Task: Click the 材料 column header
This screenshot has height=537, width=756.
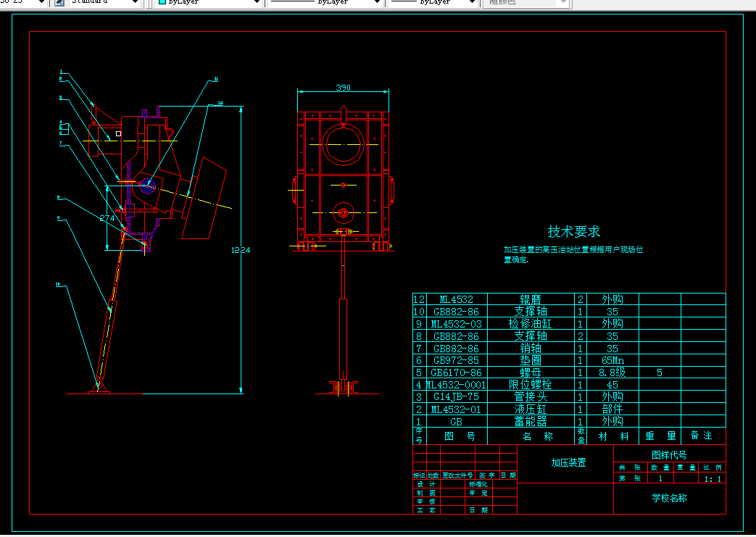Action: point(613,436)
